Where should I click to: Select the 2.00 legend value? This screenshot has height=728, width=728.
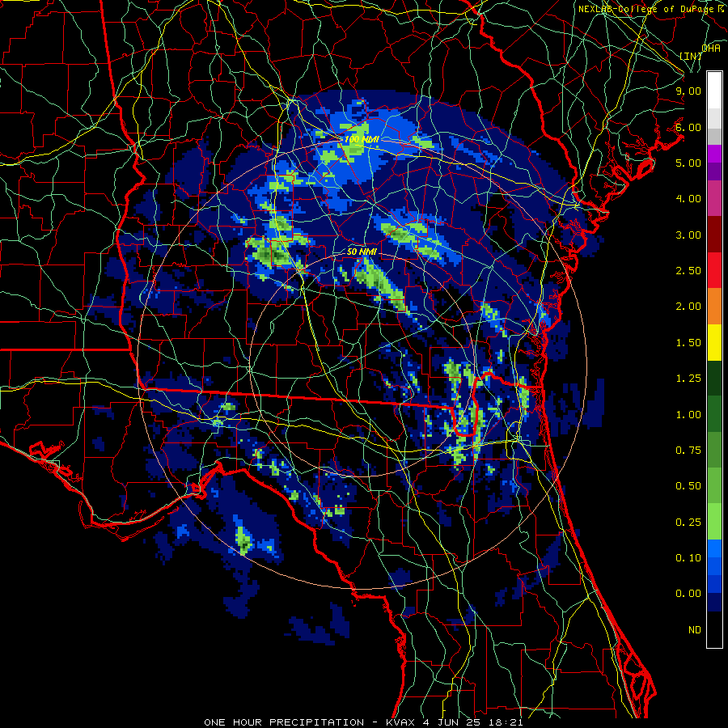[688, 307]
